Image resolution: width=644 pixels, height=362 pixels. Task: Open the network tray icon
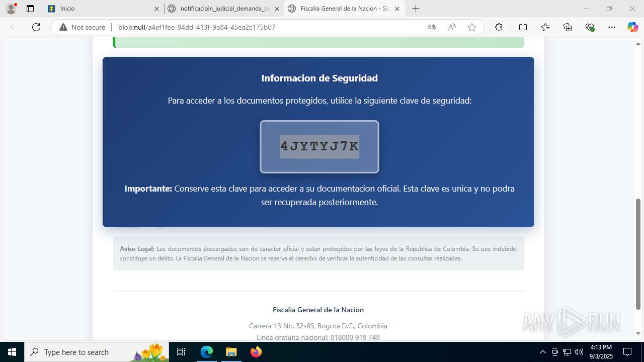coord(567,352)
